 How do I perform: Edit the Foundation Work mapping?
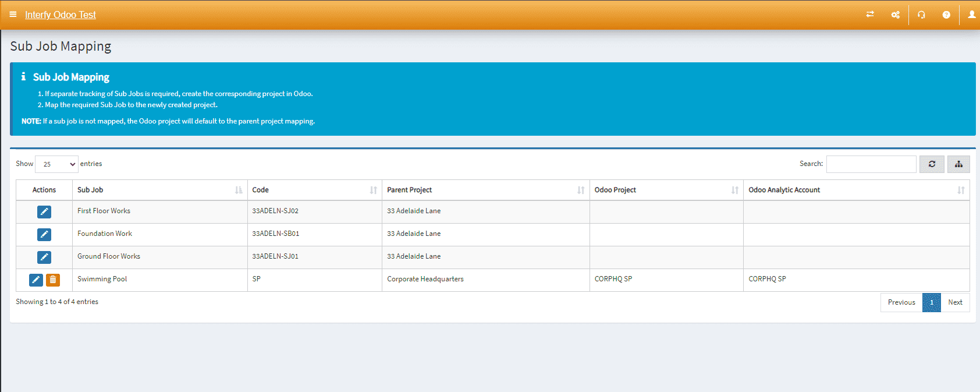coord(44,235)
